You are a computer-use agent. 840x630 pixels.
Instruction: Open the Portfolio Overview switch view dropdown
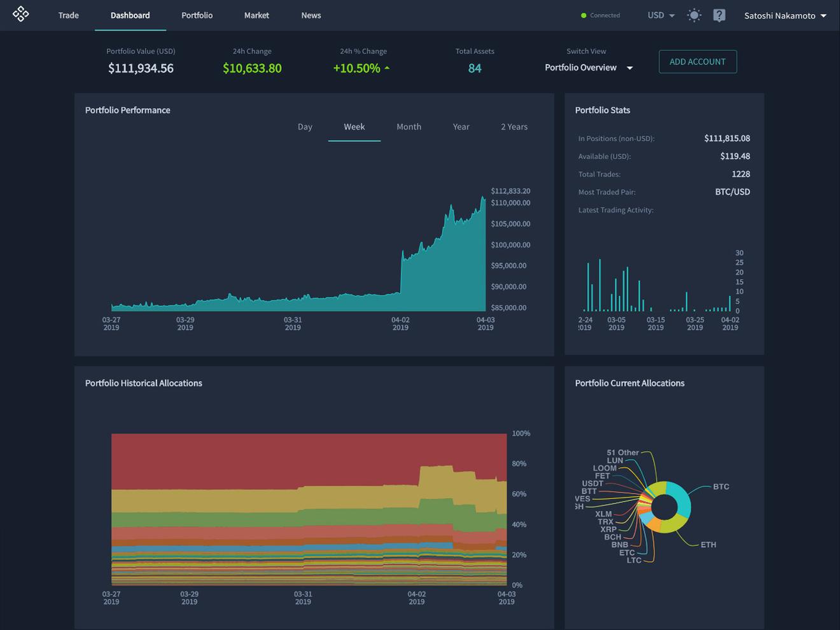click(x=587, y=67)
